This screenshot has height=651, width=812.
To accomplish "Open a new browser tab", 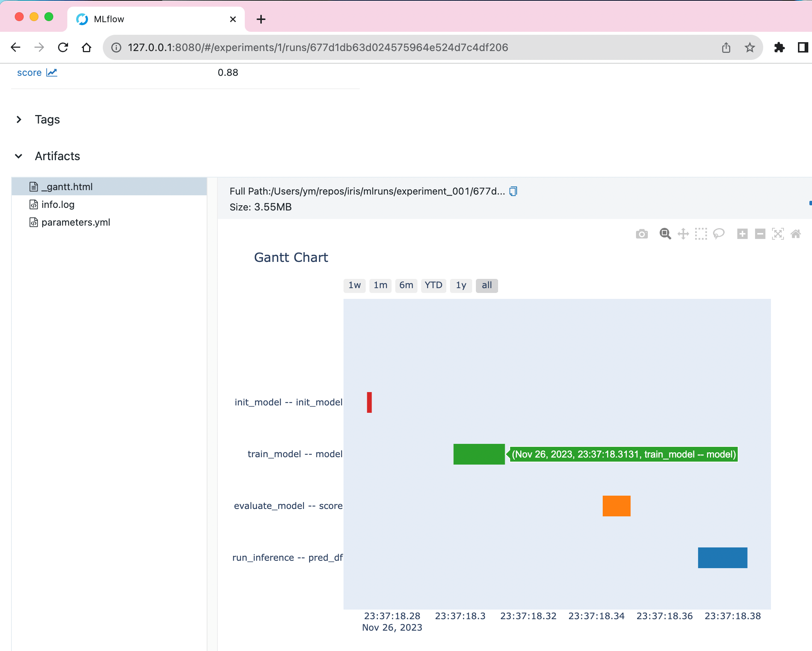I will 261,19.
